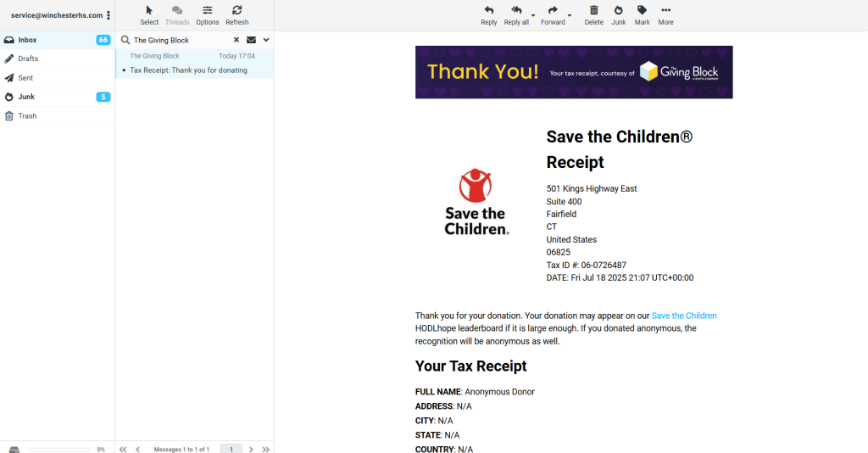Go to the next page of messages
Image resolution: width=868 pixels, height=453 pixels.
coord(251,449)
